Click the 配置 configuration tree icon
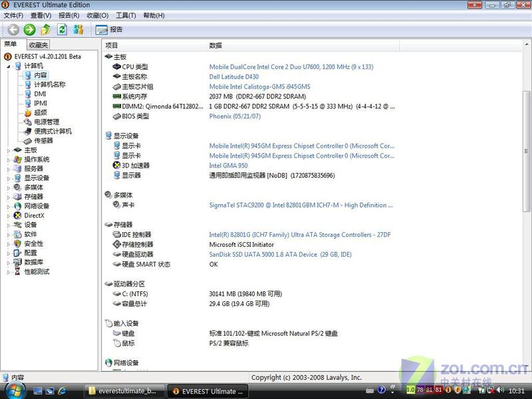The width and height of the screenshot is (532, 399). click(x=18, y=253)
